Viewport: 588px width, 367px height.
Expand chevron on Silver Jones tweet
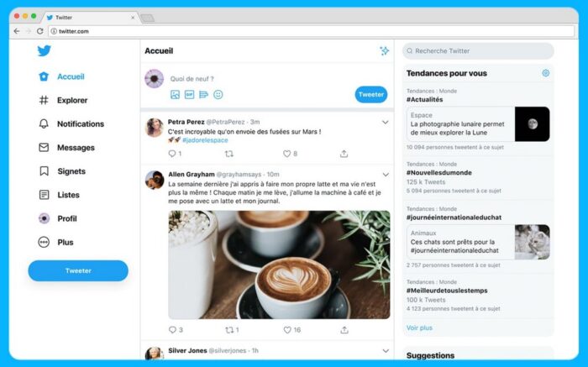click(x=386, y=351)
